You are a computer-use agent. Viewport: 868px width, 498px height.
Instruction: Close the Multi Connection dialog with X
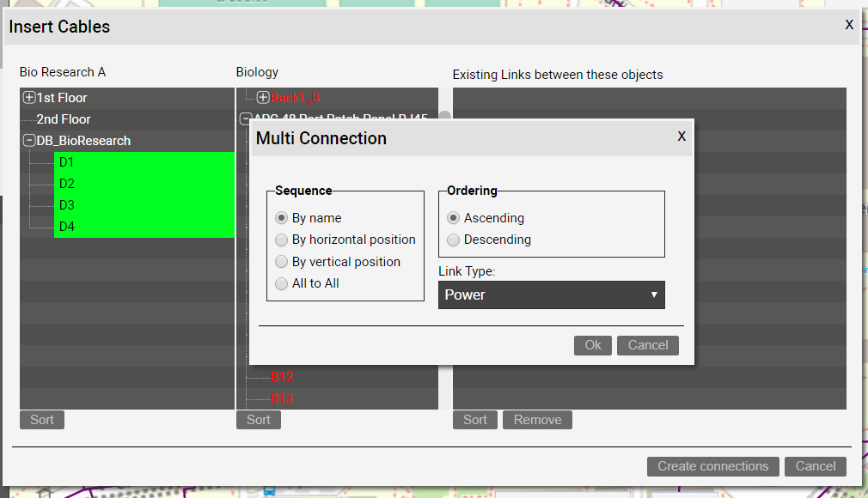pyautogui.click(x=682, y=137)
